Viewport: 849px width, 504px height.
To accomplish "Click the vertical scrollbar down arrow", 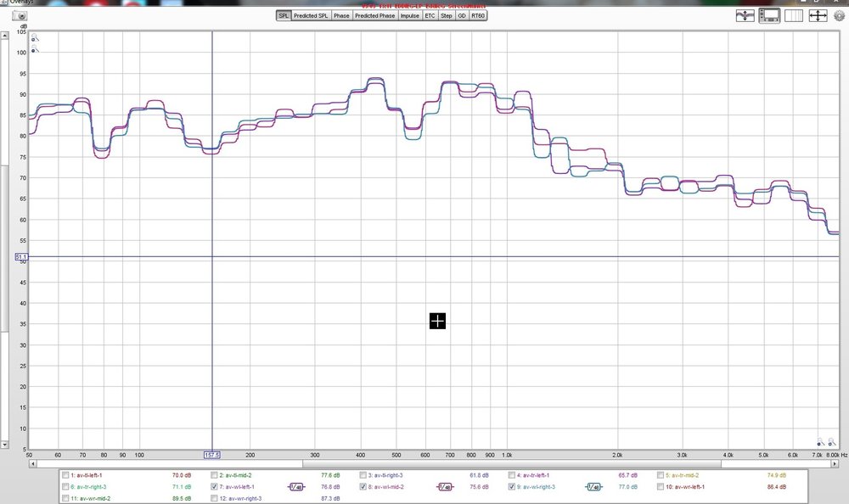I will tap(4, 445).
